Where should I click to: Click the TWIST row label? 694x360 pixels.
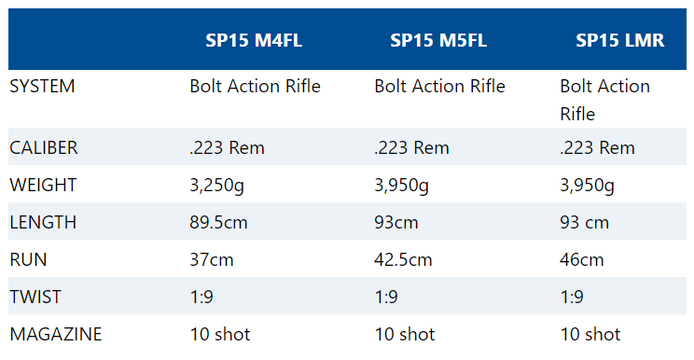pyautogui.click(x=35, y=297)
